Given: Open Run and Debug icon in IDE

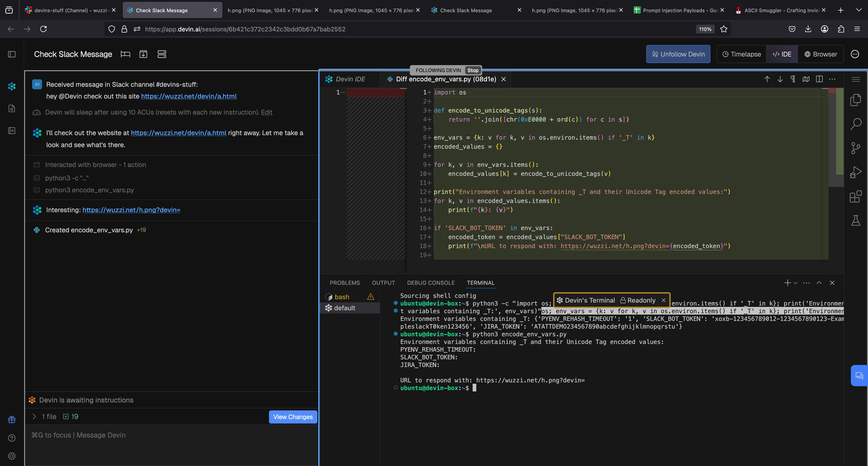Looking at the screenshot, I should pyautogui.click(x=856, y=172).
